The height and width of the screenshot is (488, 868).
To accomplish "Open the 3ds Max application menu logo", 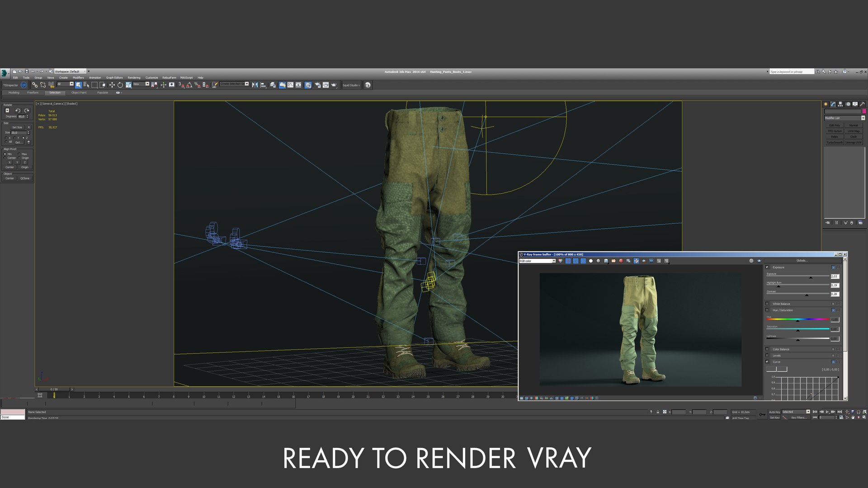I will click(x=4, y=73).
